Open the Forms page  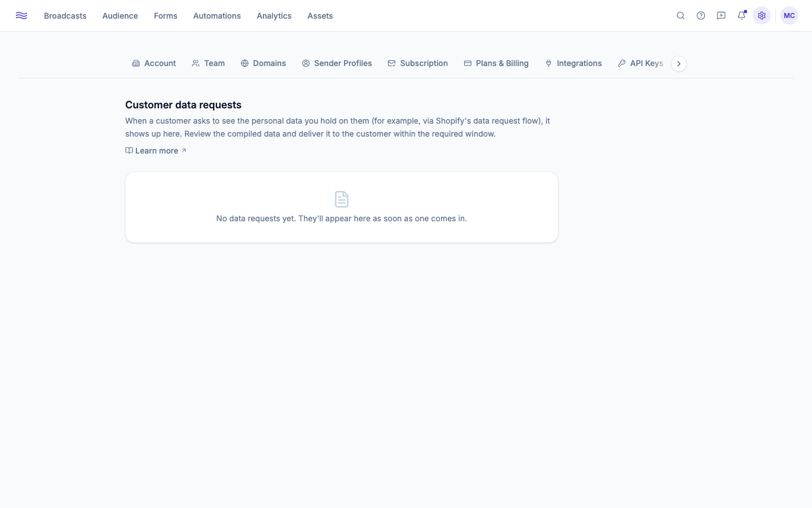(166, 16)
